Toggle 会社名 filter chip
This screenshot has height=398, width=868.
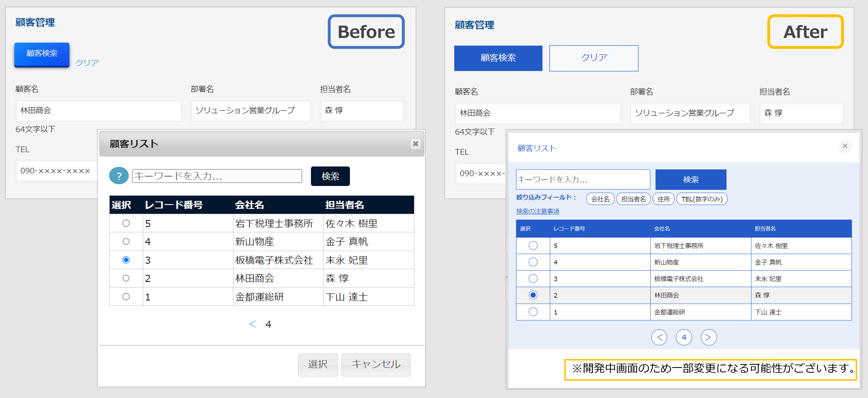[601, 199]
